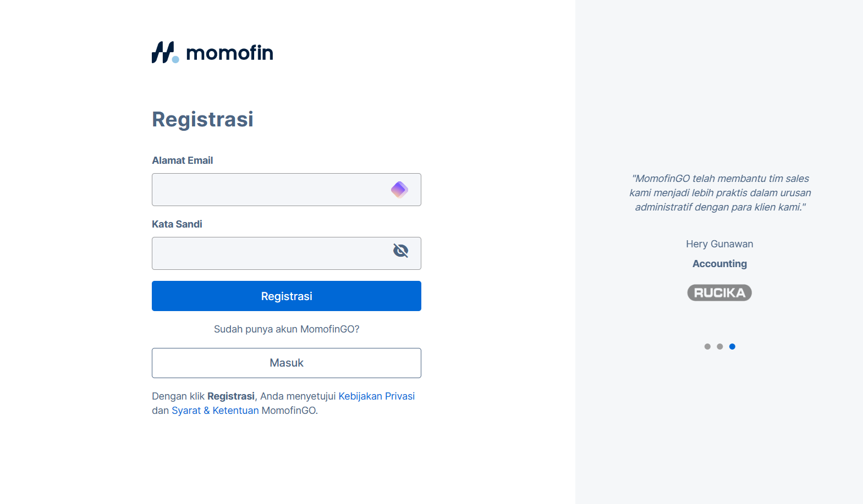Select the active third carousel dot
This screenshot has height=504, width=863.
[732, 346]
